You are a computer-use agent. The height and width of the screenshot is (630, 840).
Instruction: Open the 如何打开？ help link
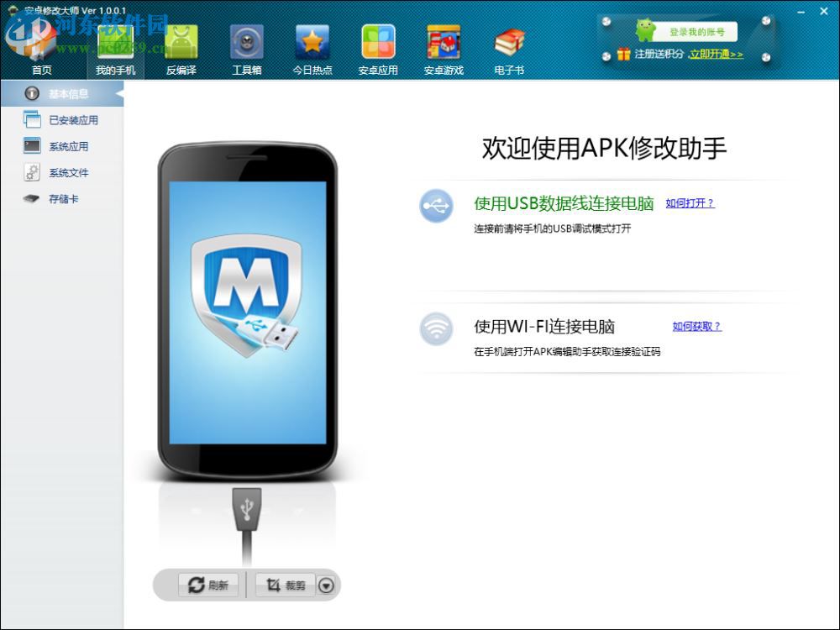690,203
